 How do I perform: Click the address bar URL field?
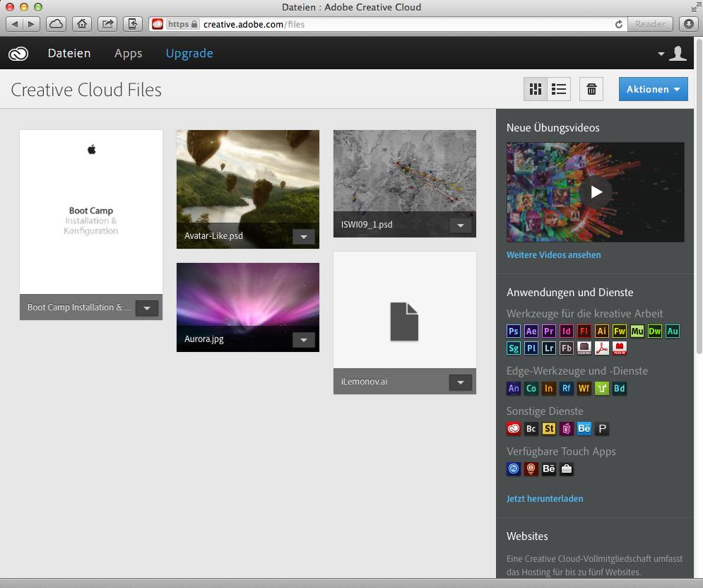pyautogui.click(x=389, y=24)
